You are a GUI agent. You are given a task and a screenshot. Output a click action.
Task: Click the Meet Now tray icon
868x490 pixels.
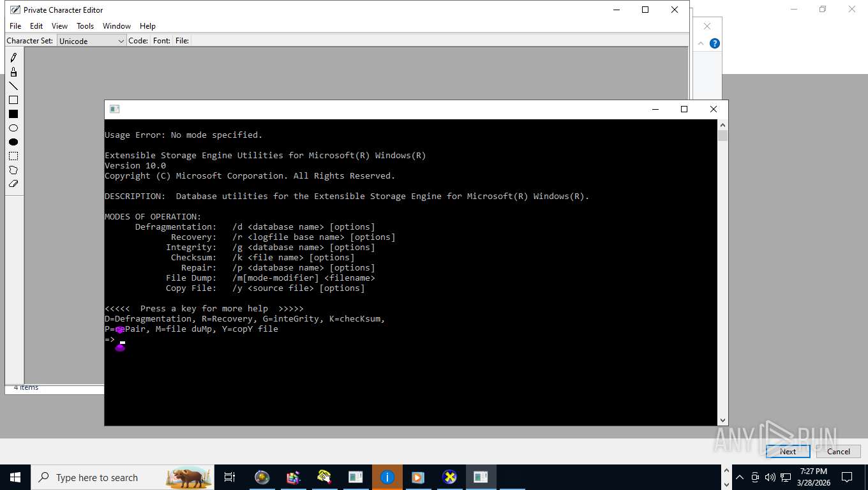tap(755, 477)
